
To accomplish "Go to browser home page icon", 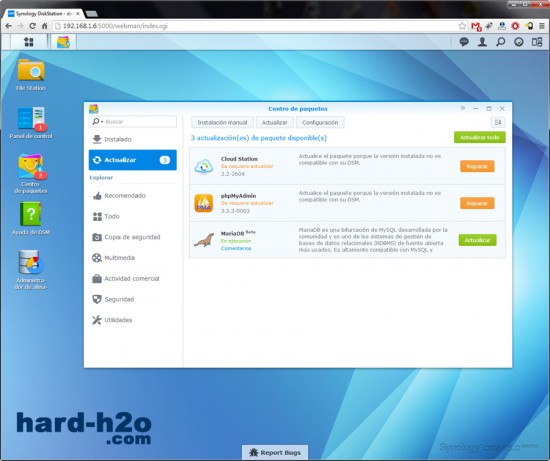I will click(45, 26).
